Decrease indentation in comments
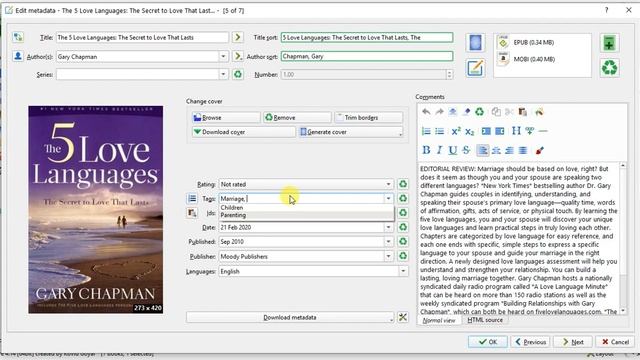Viewport: 640px width, 360px height. tap(500, 131)
